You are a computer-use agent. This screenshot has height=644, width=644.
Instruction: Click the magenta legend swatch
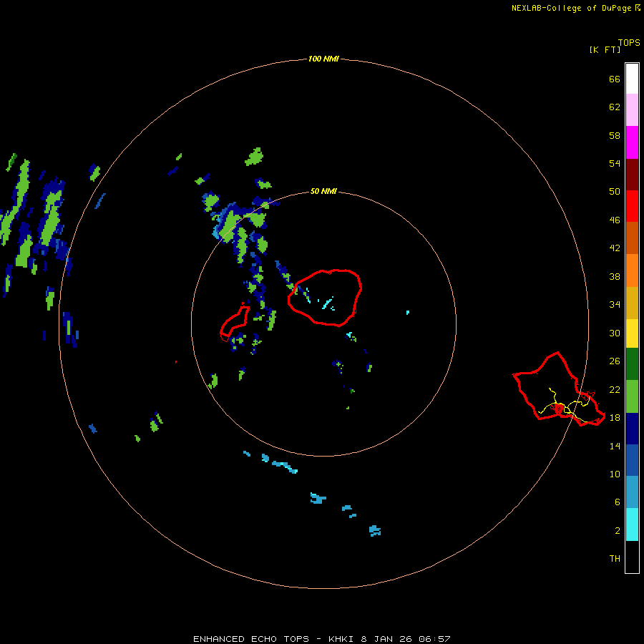[632, 142]
